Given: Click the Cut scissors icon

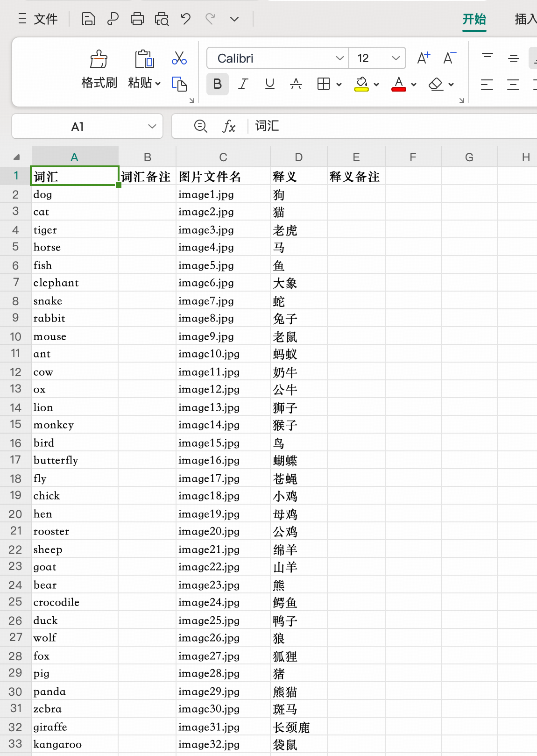Looking at the screenshot, I should click(x=179, y=58).
